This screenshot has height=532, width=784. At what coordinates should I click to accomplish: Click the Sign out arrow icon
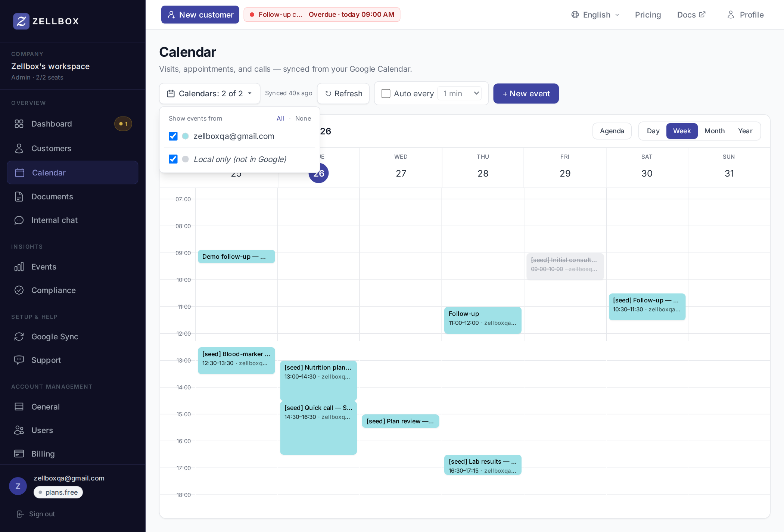[21, 514]
